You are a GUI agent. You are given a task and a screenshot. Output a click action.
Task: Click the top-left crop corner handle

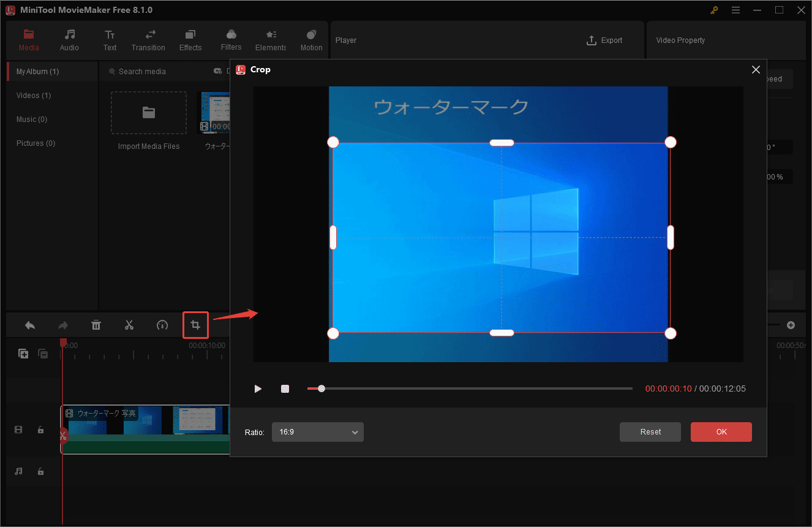point(333,142)
